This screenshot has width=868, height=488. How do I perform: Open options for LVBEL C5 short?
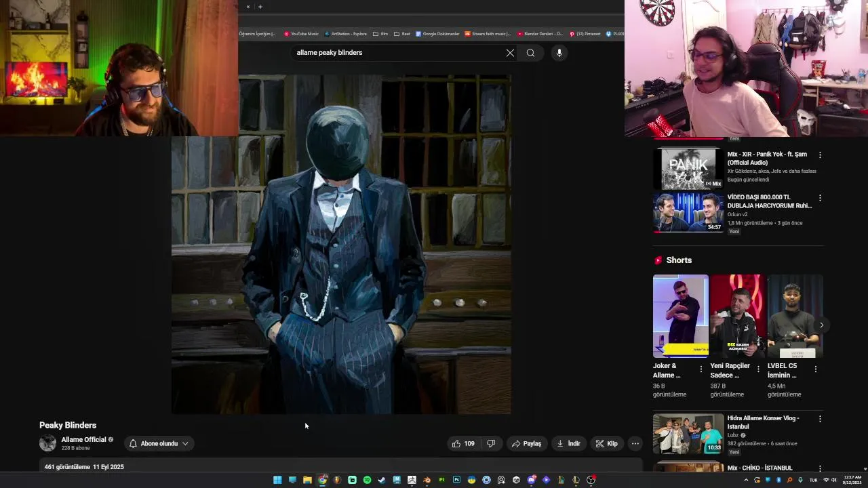point(816,369)
